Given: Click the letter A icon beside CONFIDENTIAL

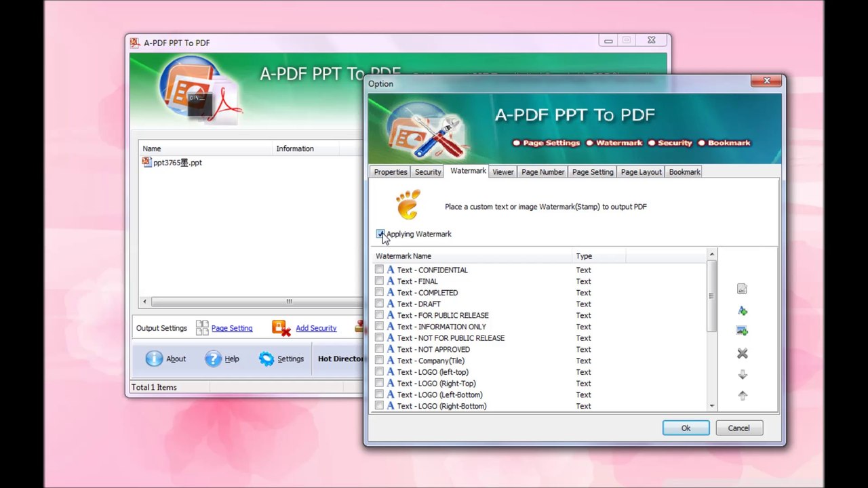Looking at the screenshot, I should point(390,270).
